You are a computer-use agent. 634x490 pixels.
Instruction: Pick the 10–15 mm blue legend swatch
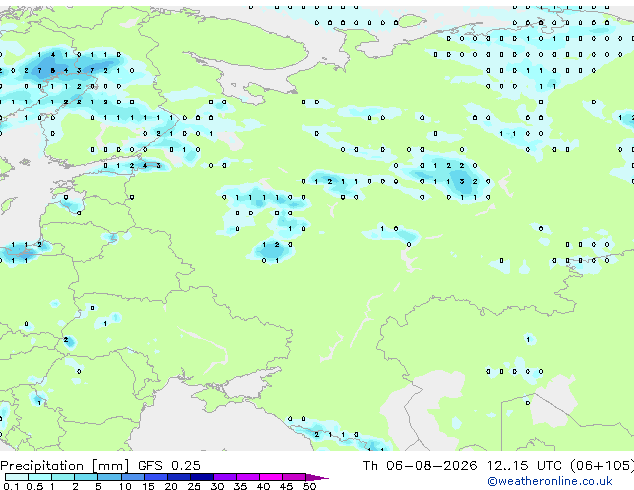coord(132,477)
